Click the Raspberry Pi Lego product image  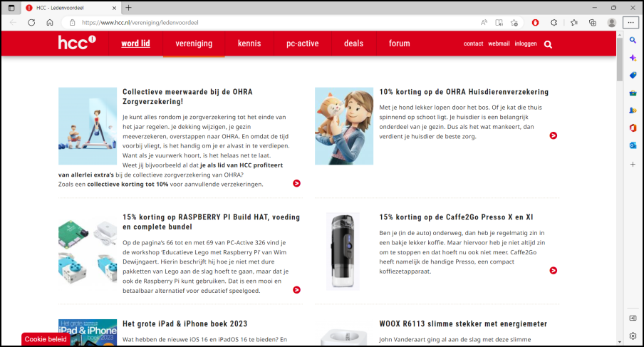pos(88,252)
